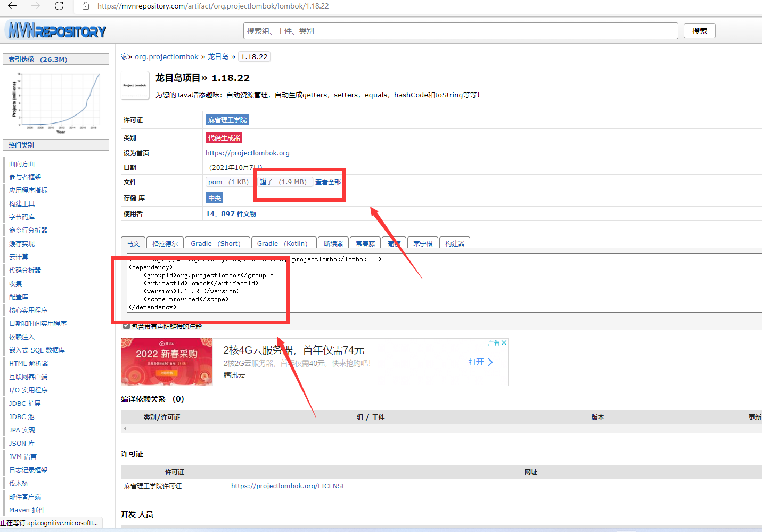This screenshot has width=762, height=532.
Task: Click the 1.18.22 version breadcrumb
Action: (254, 56)
